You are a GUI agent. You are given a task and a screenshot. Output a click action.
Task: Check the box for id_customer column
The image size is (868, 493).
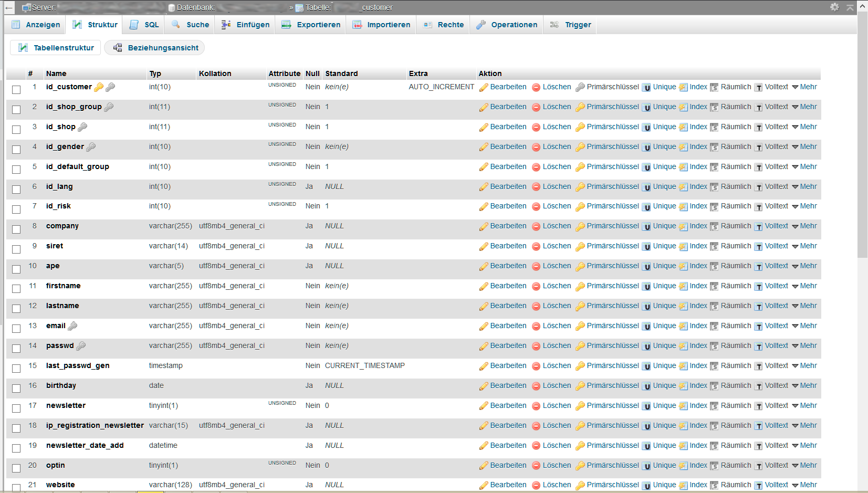pyautogui.click(x=16, y=90)
